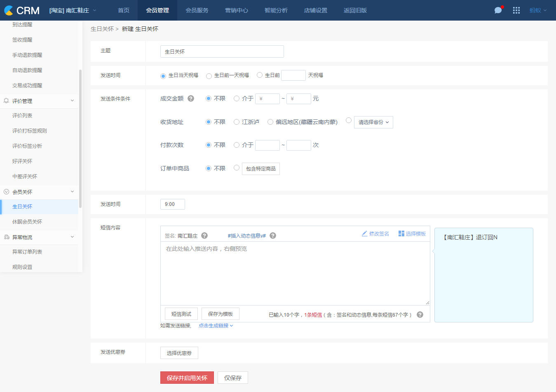
Task: Click help icon beside SMS character count
Action: click(420, 315)
